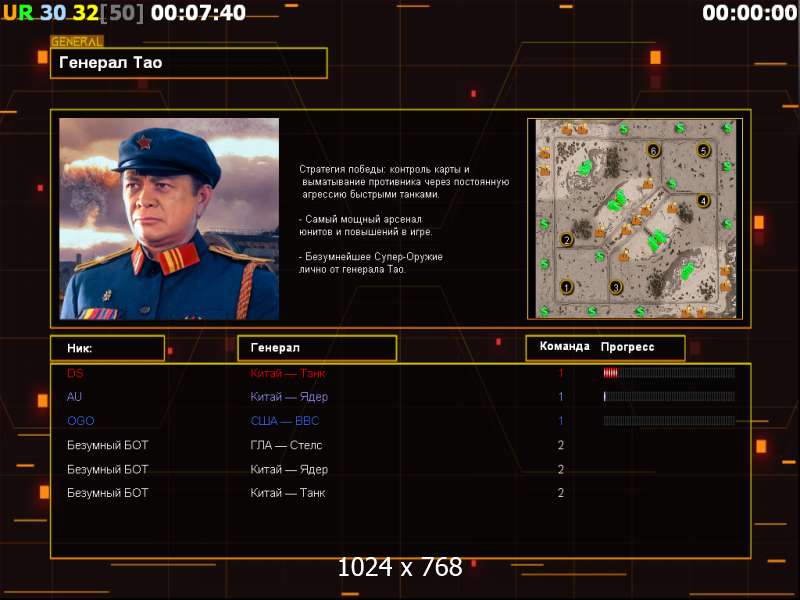This screenshot has width=800, height=600.
Task: Select the "Генерал Тао" title box
Action: click(189, 63)
